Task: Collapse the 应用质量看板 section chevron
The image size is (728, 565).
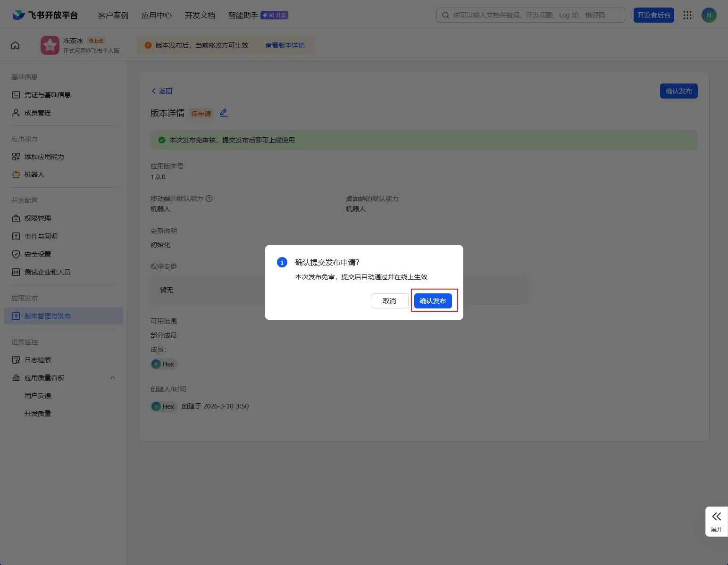Action: pyautogui.click(x=113, y=378)
